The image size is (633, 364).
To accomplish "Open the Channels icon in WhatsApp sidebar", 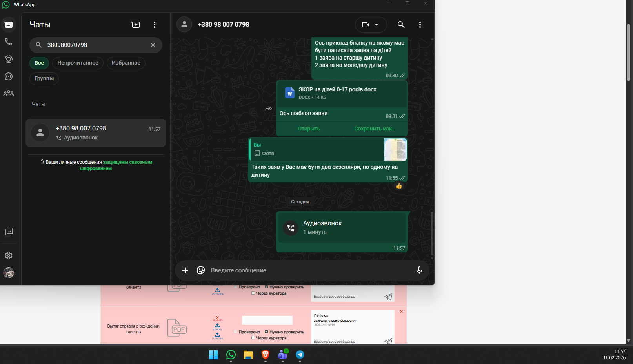I will coord(9,76).
